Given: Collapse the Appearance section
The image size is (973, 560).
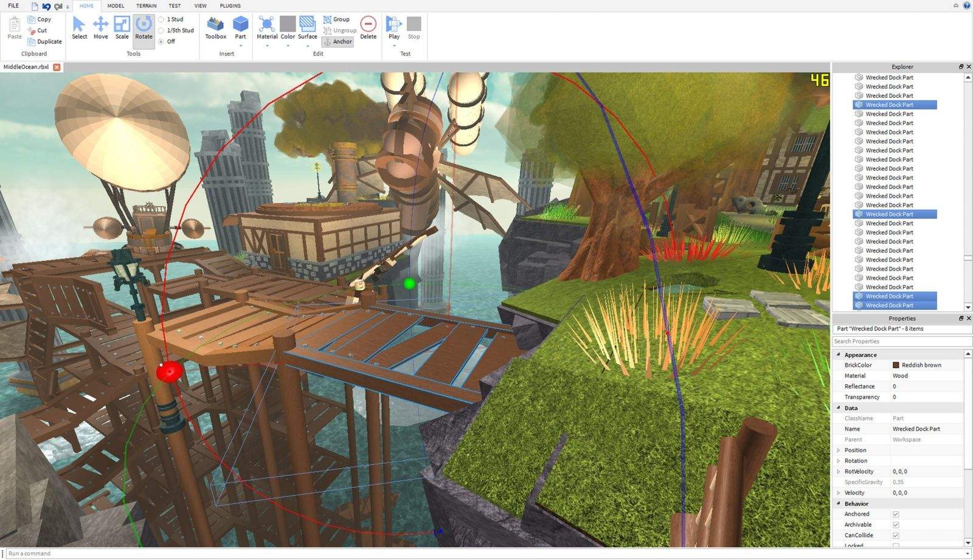Looking at the screenshot, I should [x=839, y=354].
